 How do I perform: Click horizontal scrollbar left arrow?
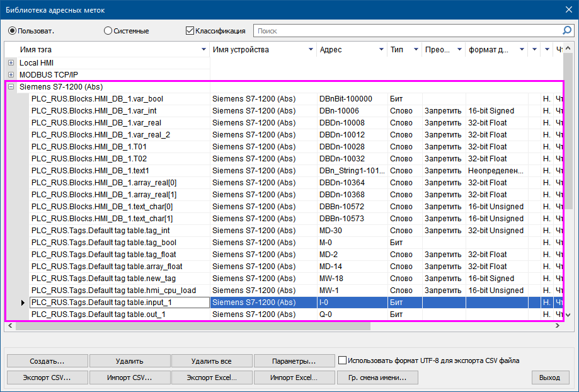(x=10, y=325)
